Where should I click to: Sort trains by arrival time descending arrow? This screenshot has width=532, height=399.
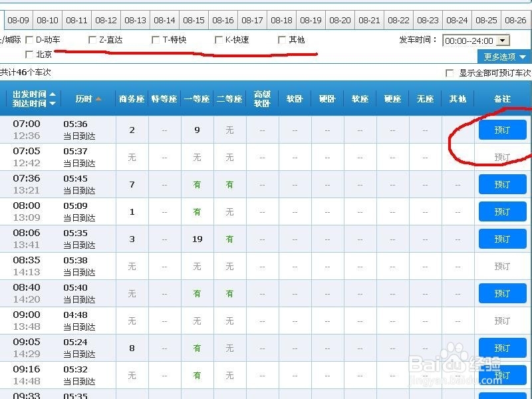[53, 103]
